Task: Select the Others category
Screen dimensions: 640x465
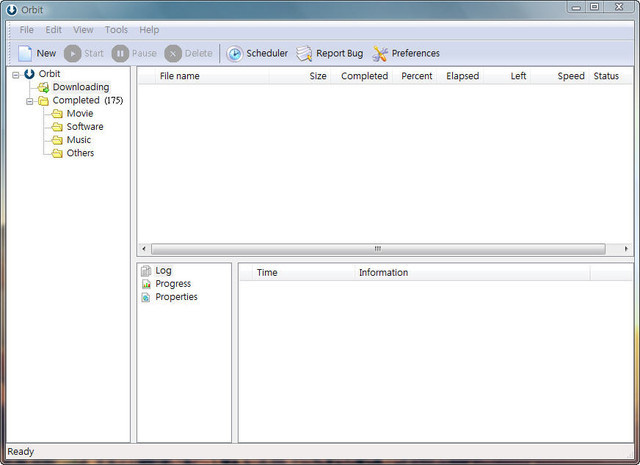Action: tap(80, 153)
